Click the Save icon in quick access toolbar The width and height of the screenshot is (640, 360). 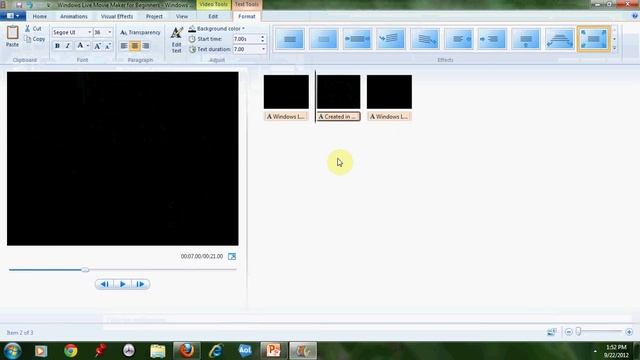(19, 5)
